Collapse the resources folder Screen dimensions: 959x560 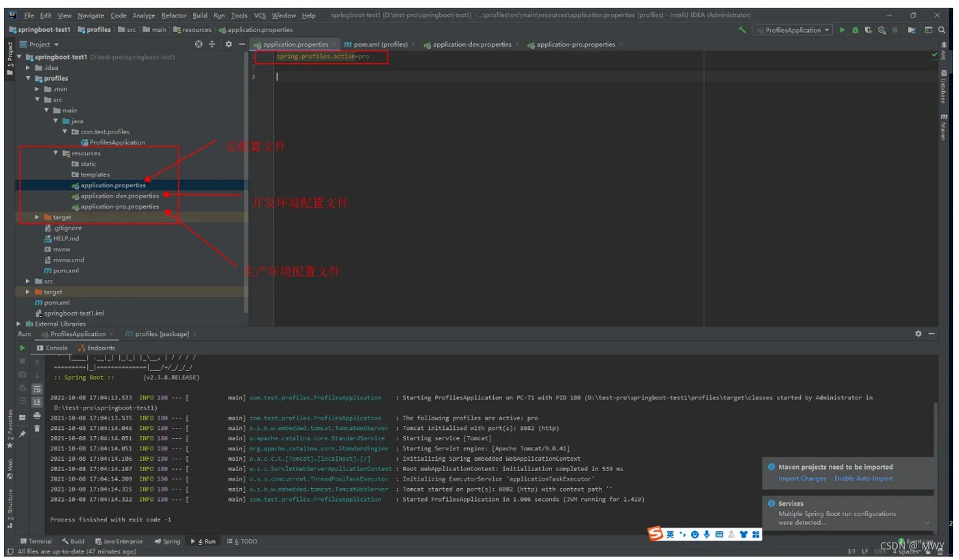pos(56,153)
